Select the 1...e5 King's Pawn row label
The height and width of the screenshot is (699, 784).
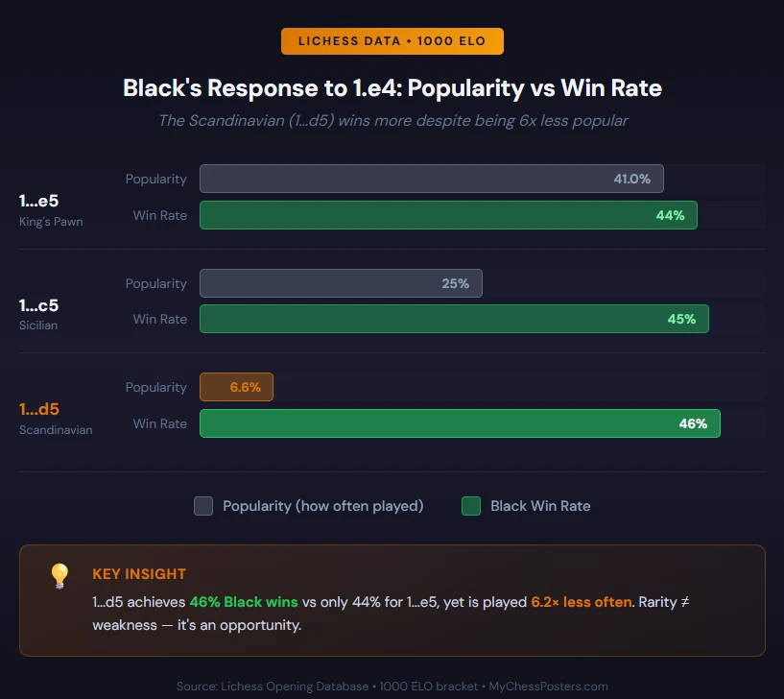(x=51, y=208)
